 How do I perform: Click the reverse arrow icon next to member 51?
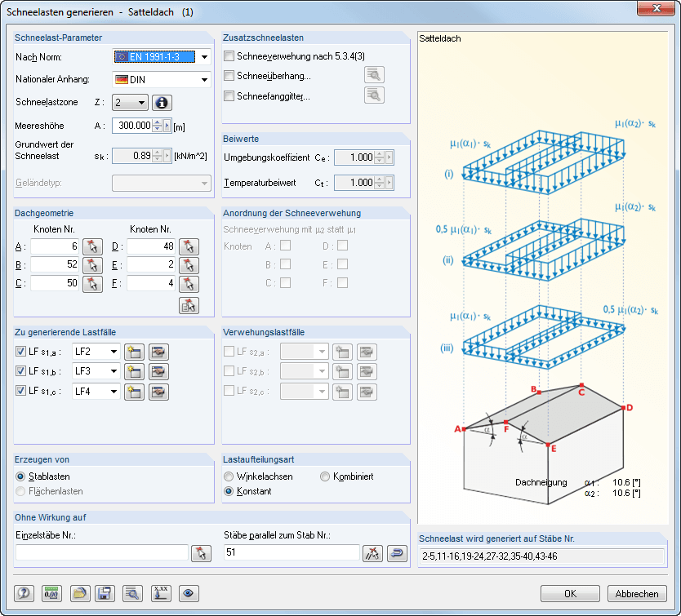pos(397,553)
